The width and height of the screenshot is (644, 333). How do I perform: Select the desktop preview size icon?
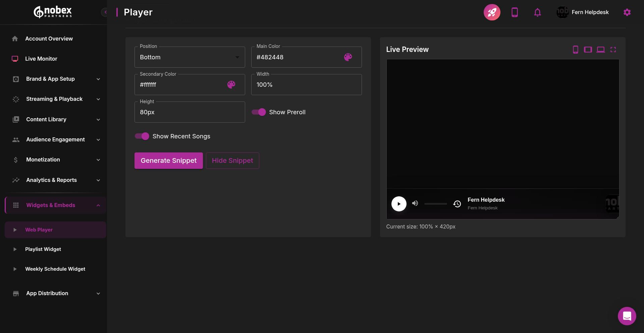(601, 49)
